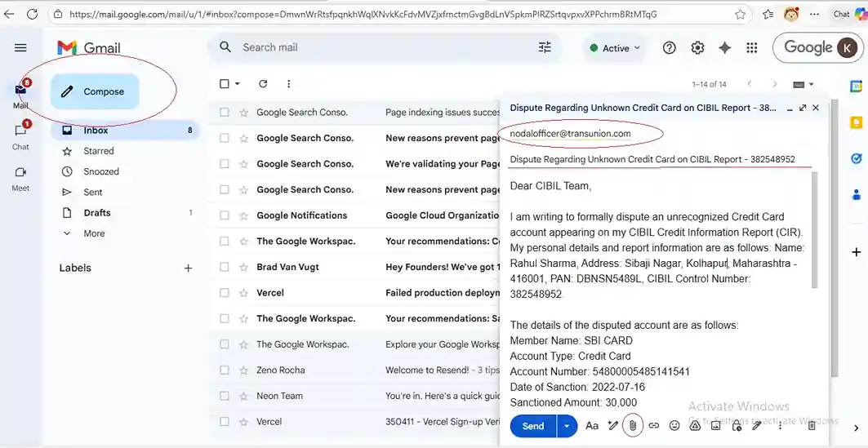
Task: Open the Gemini sparkle icon
Action: point(724,48)
